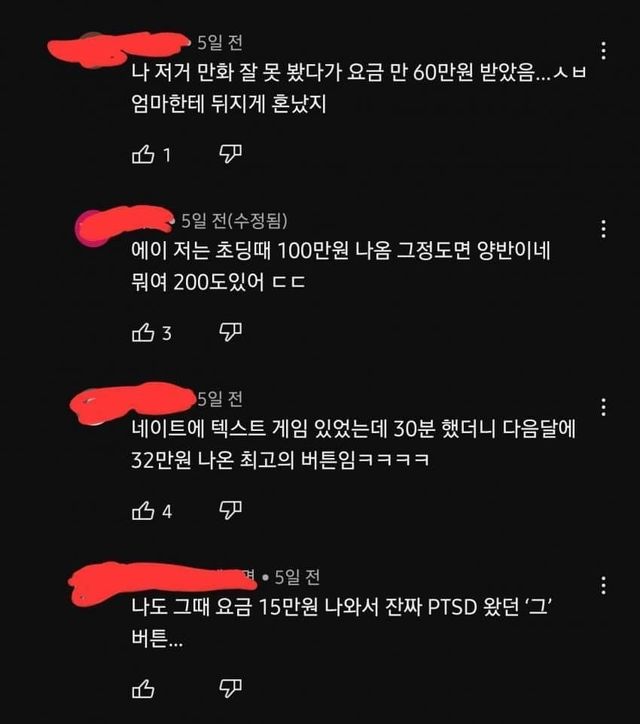Open the three-dot menu for the PTSD comment
The height and width of the screenshot is (724, 640).
tap(604, 585)
